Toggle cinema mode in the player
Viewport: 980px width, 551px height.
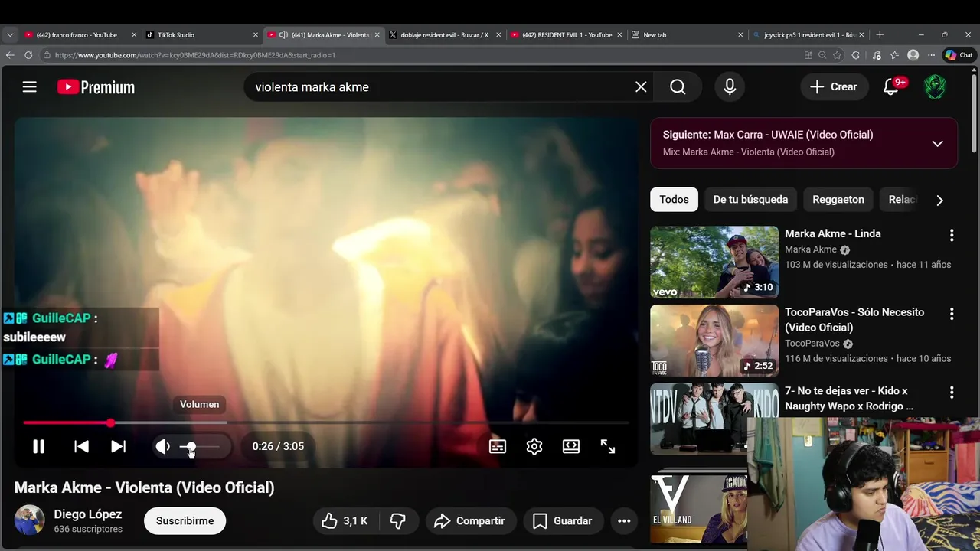tap(571, 446)
